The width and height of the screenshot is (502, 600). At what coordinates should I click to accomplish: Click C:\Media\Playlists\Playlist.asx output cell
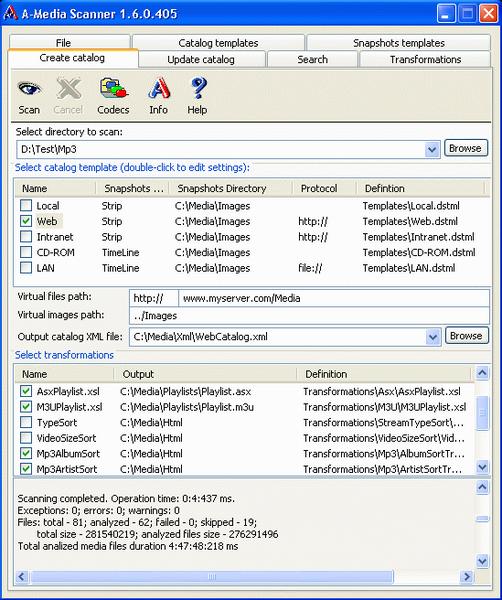pos(186,391)
